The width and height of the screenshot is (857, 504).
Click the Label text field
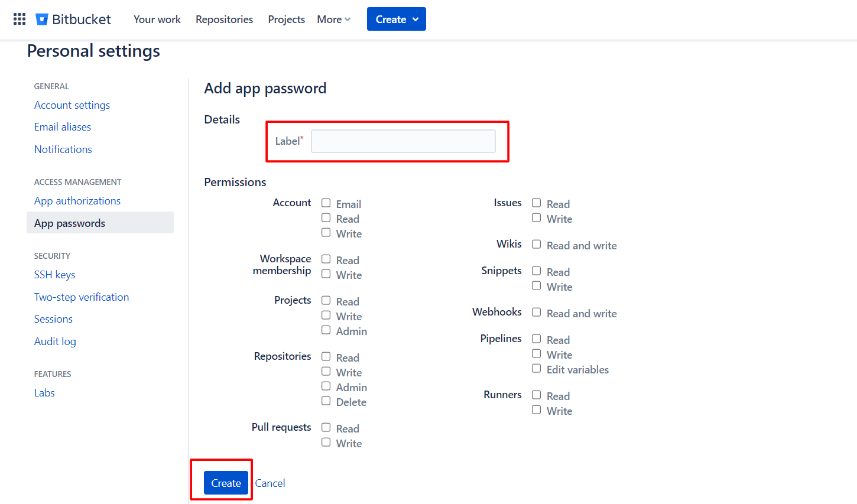pyautogui.click(x=403, y=141)
